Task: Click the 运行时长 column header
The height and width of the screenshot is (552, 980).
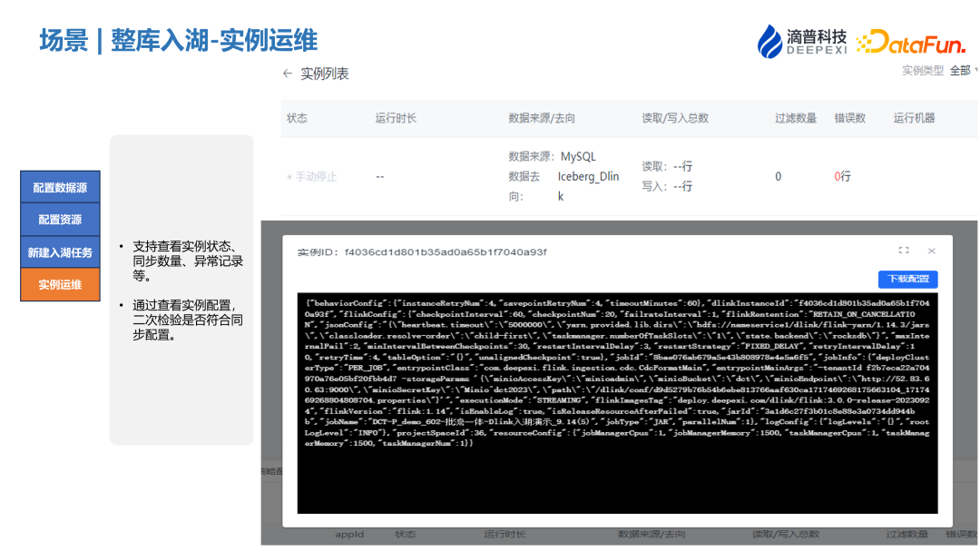Action: tap(396, 118)
